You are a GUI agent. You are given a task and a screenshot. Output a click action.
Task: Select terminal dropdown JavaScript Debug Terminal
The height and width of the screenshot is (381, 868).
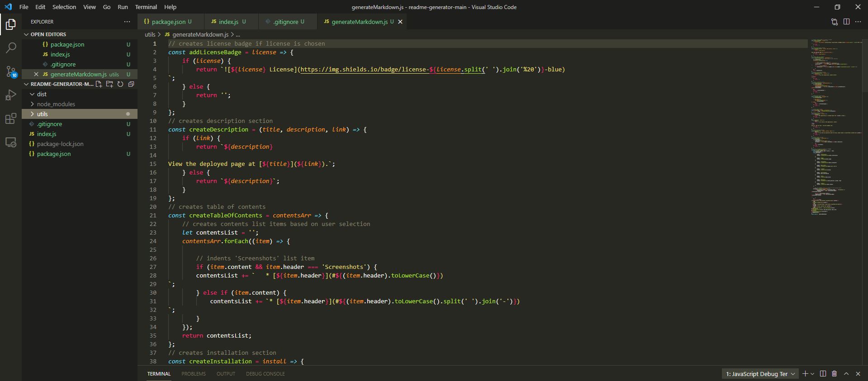pos(760,374)
